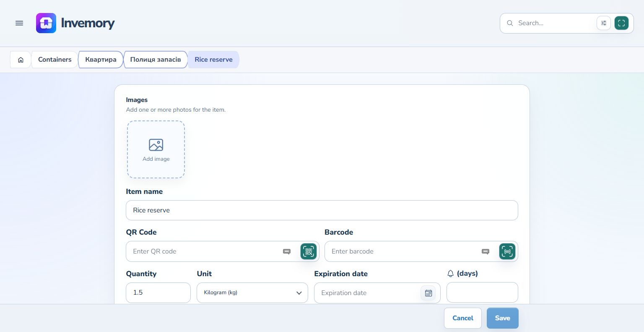This screenshot has height=332, width=644.
Task: Click the keyboard icon in QR Code field
Action: (x=287, y=251)
